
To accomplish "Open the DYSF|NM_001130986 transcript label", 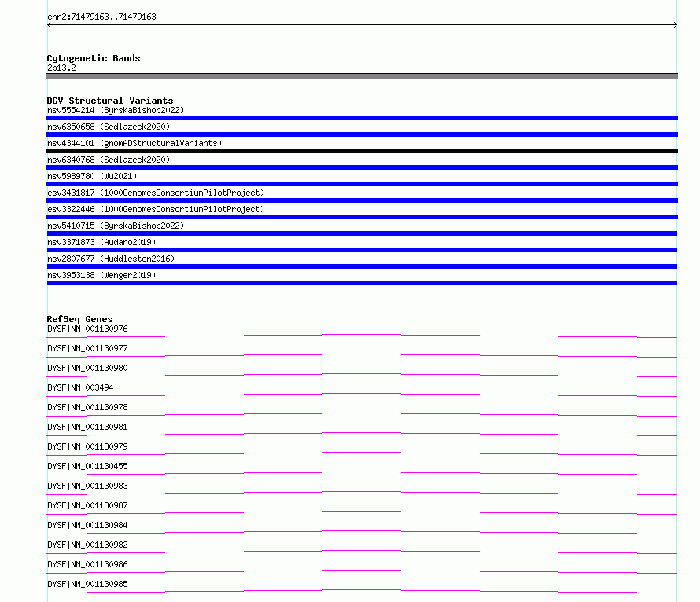I will [87, 564].
